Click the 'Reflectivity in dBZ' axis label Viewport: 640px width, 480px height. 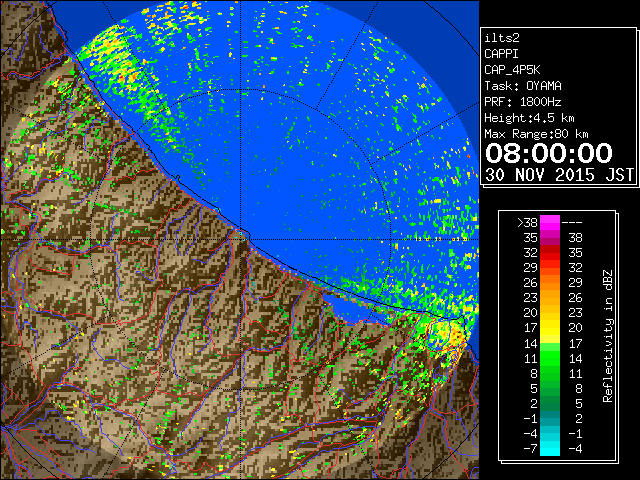[608, 336]
